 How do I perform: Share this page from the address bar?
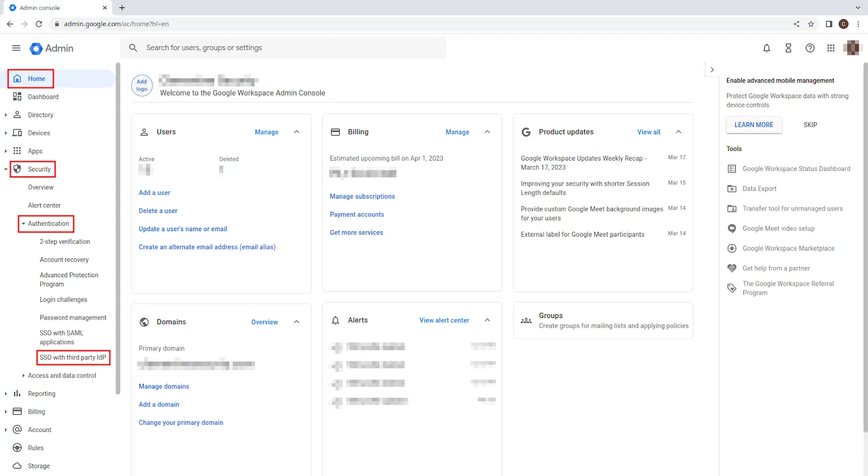click(x=796, y=24)
